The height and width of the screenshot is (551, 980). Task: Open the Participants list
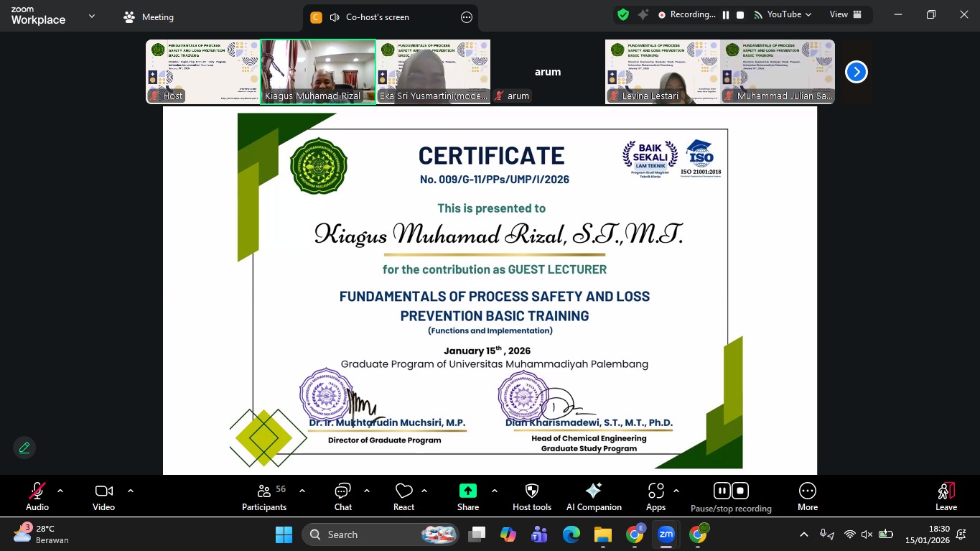(264, 496)
